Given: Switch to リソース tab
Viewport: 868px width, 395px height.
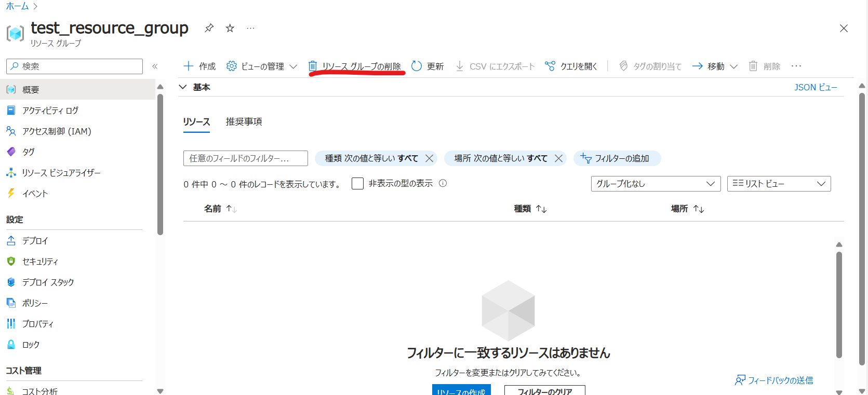Looking at the screenshot, I should 196,121.
